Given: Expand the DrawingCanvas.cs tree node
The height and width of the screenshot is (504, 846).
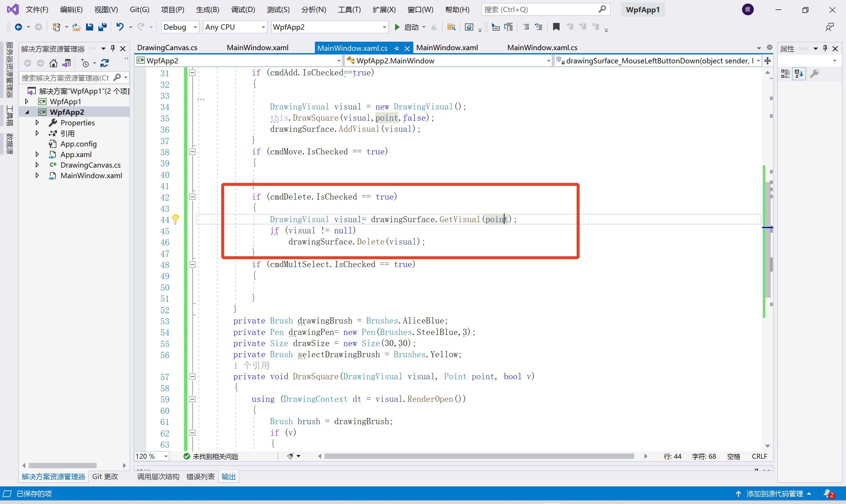Looking at the screenshot, I should pyautogui.click(x=37, y=165).
